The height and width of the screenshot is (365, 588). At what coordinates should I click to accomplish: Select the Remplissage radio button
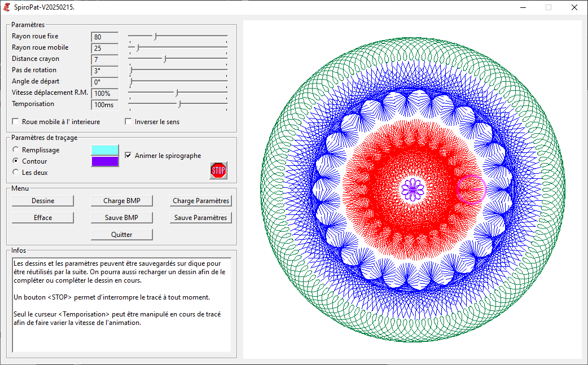16,150
